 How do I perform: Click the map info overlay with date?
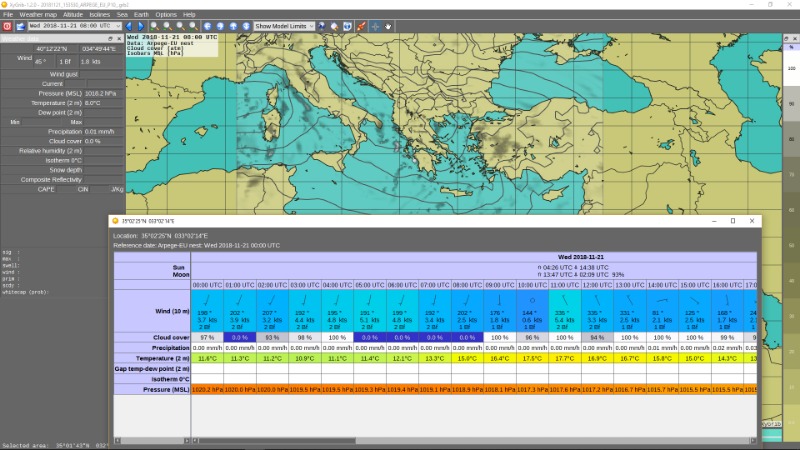[172, 45]
